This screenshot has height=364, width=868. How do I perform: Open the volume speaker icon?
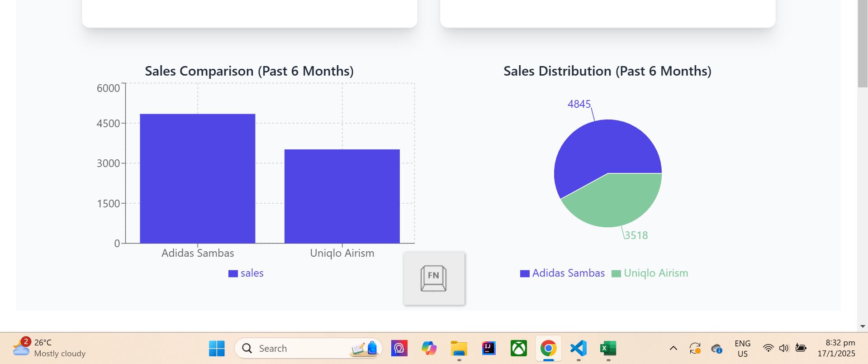click(x=784, y=348)
